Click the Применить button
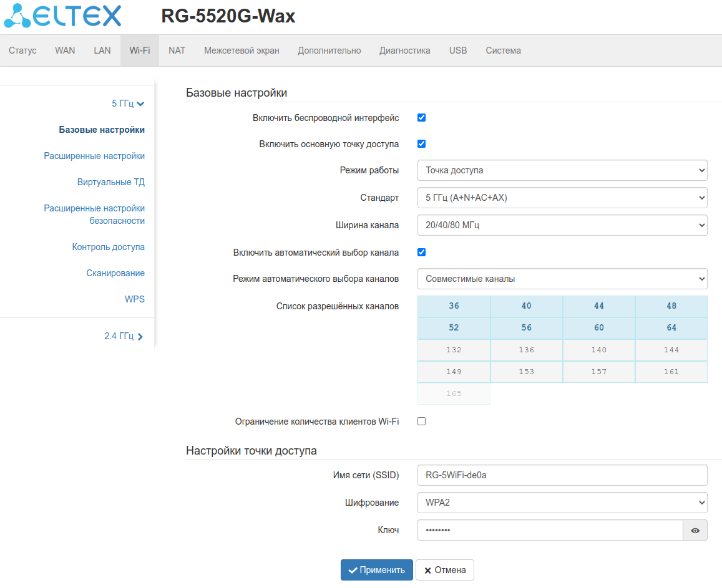The height and width of the screenshot is (588, 722). click(x=377, y=570)
